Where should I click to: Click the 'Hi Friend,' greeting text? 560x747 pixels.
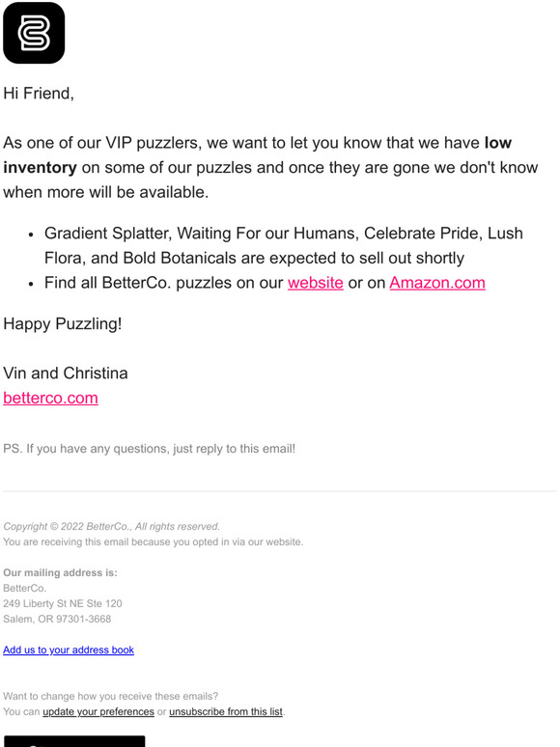click(39, 93)
